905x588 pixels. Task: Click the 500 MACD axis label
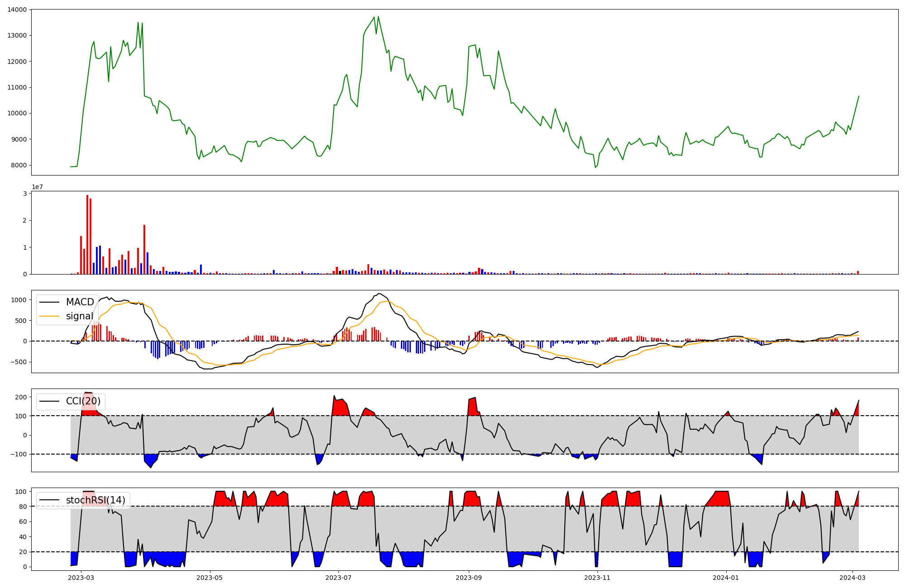point(21,321)
